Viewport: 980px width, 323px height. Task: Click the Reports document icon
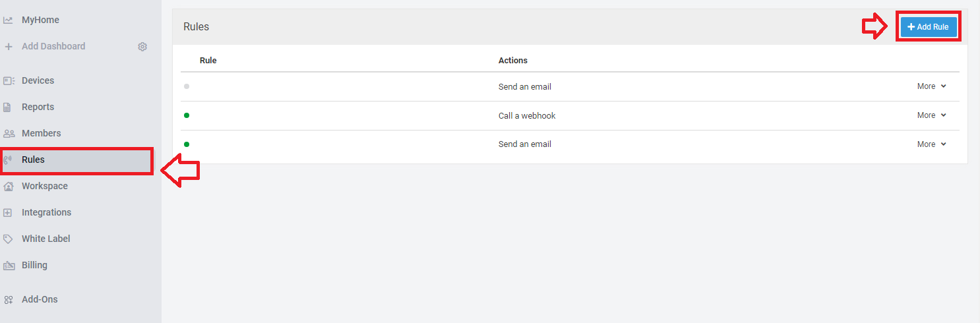point(7,107)
